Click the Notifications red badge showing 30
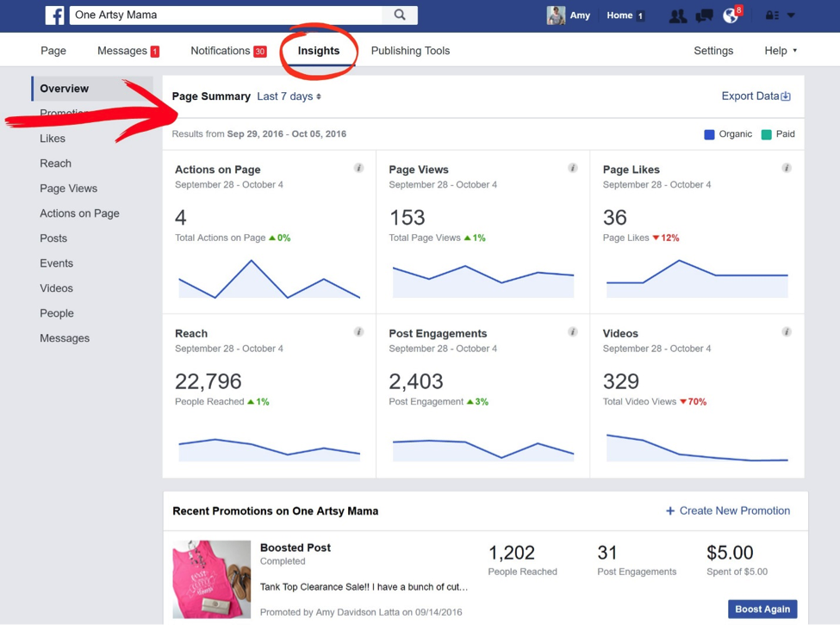The image size is (840, 625). point(260,52)
